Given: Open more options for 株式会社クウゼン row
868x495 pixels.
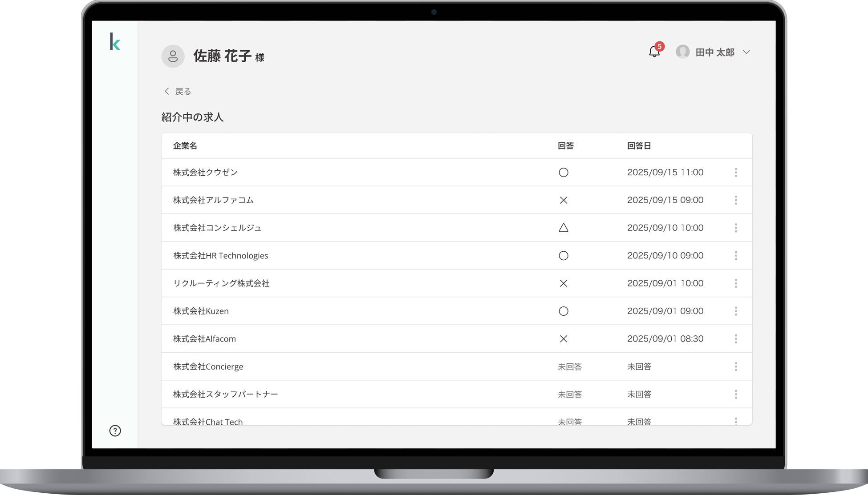Looking at the screenshot, I should (x=736, y=173).
